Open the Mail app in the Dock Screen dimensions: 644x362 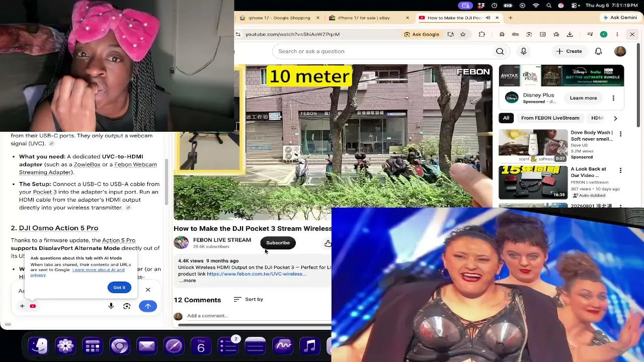146,346
